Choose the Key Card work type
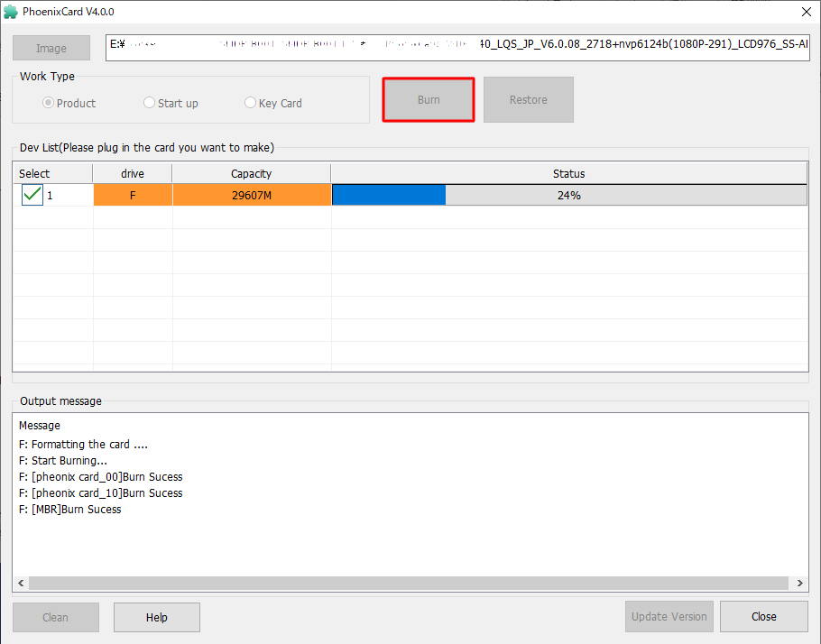Image resolution: width=821 pixels, height=644 pixels. coord(251,103)
